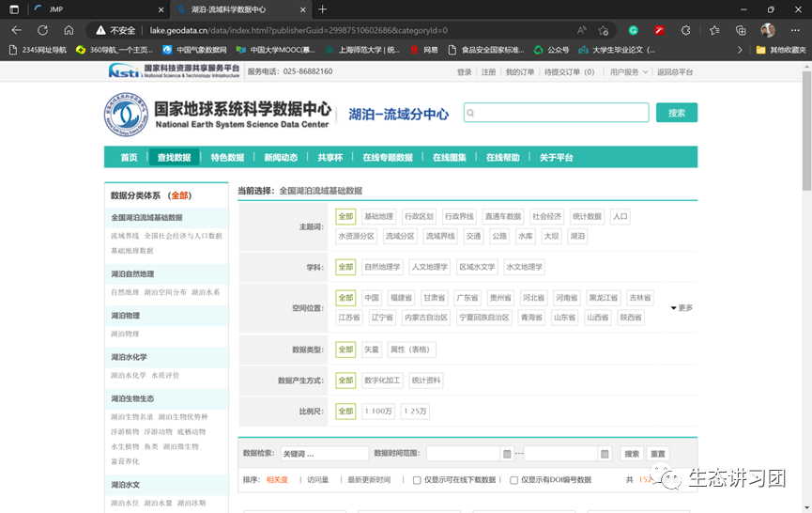Check 仅显示有DOI编号数据 checkbox

point(513,480)
